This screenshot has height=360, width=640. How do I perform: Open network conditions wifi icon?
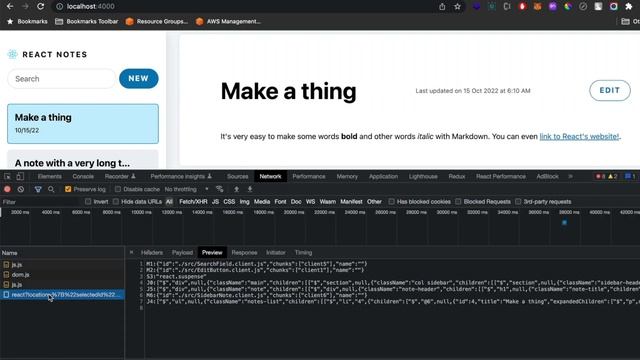point(220,189)
